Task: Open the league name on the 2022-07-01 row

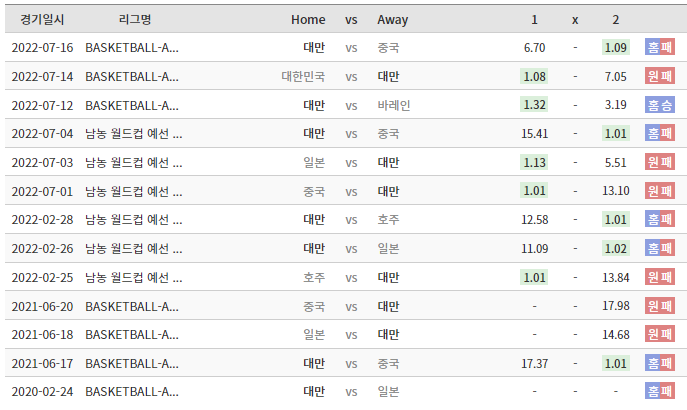Action: [133, 191]
